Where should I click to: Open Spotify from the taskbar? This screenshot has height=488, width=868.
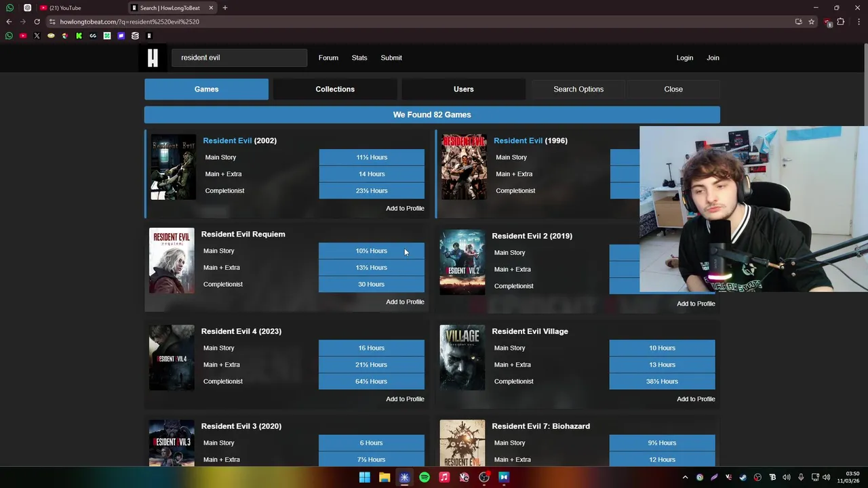pos(425,477)
